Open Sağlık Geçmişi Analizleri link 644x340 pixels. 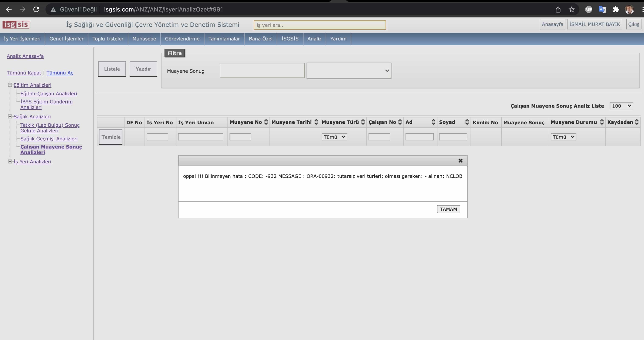(49, 139)
